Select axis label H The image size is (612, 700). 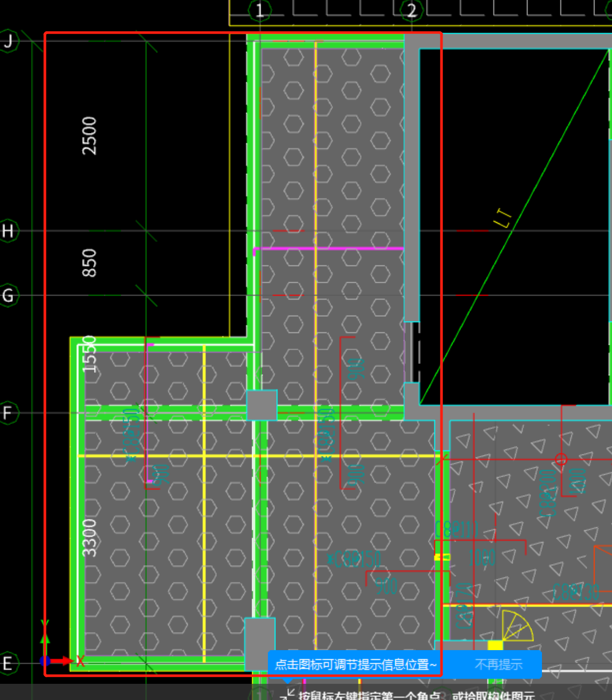pos(8,231)
